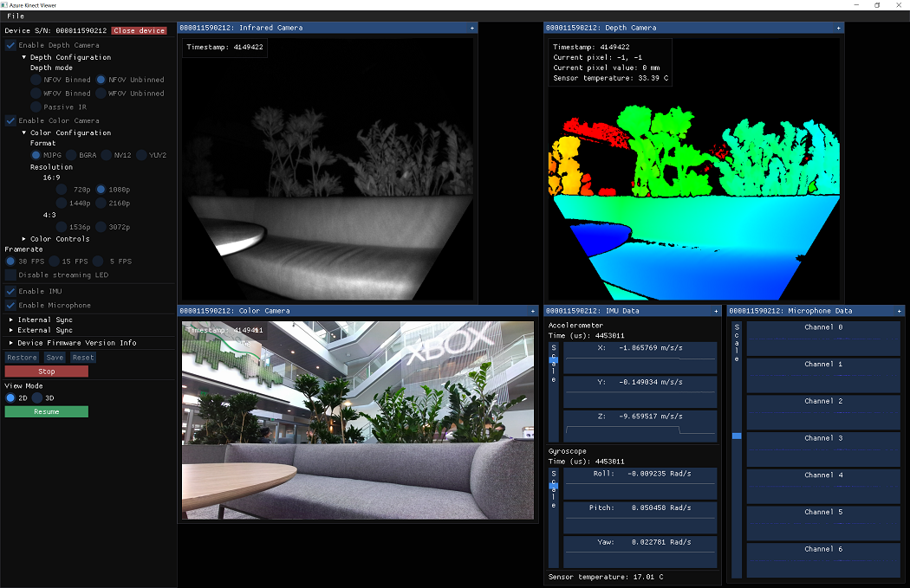This screenshot has height=588, width=910.
Task: Click the Infrared Camera window title bar
Action: point(328,28)
